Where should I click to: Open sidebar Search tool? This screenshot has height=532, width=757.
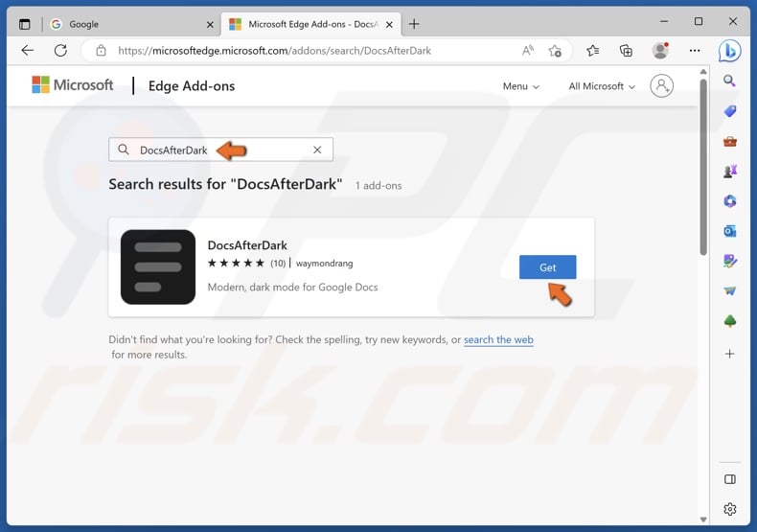[729, 81]
